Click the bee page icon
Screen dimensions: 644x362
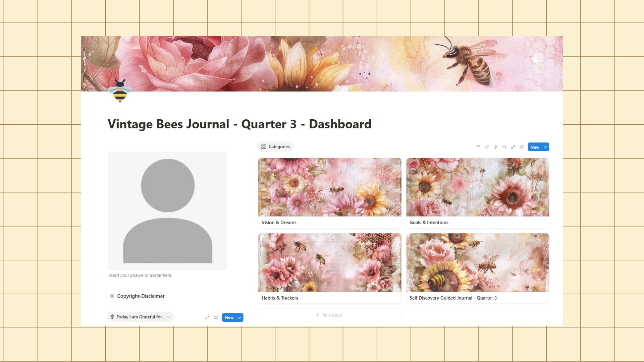coord(120,90)
